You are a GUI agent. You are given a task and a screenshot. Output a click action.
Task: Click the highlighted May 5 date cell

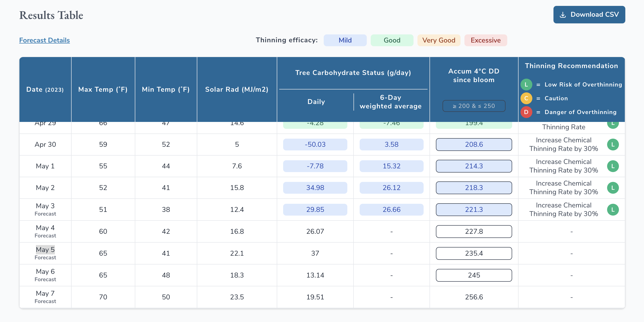click(x=45, y=249)
